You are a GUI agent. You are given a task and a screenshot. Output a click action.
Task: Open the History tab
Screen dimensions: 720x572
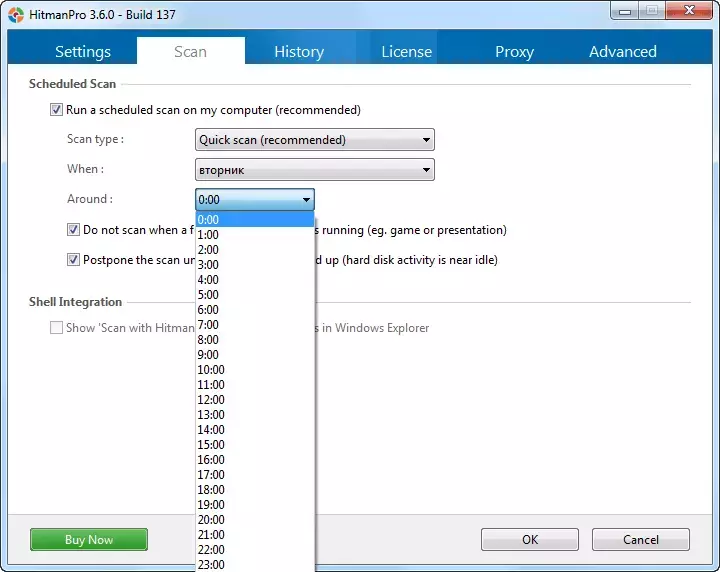pyautogui.click(x=299, y=51)
